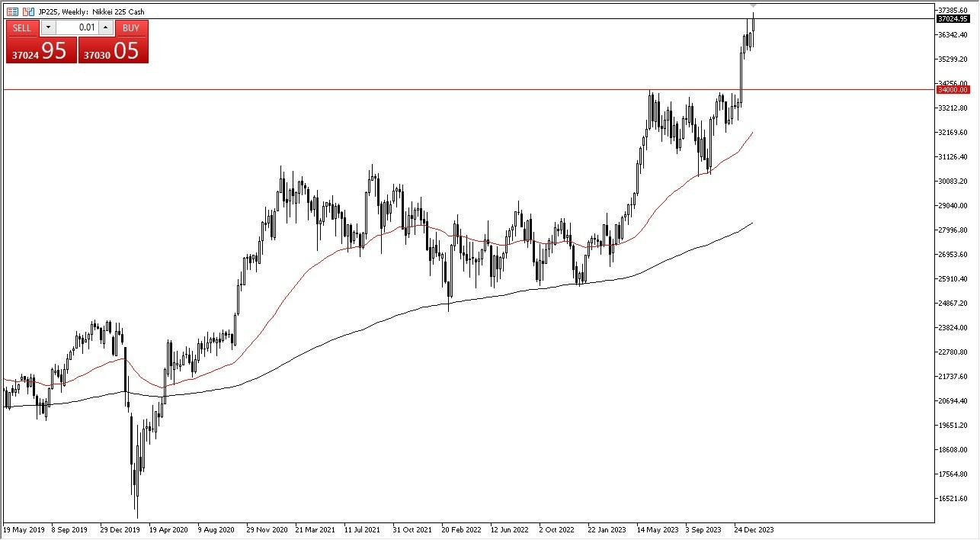Click the up arrow to increase lot size
The height and width of the screenshot is (540, 980).
pyautogui.click(x=106, y=27)
